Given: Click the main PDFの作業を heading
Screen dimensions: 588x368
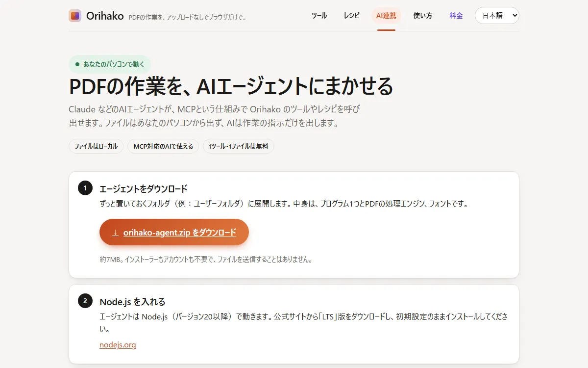Looking at the screenshot, I should (x=231, y=87).
